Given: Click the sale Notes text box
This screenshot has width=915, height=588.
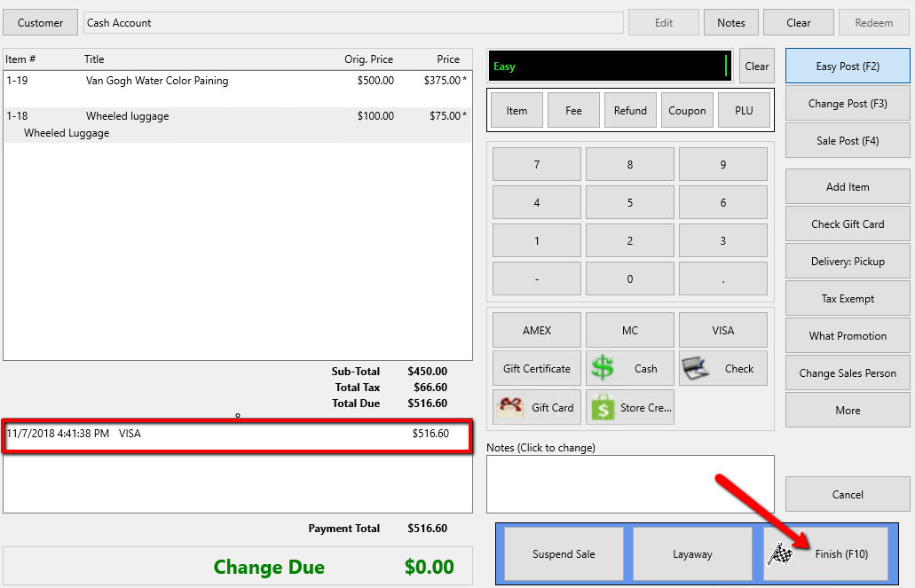Looking at the screenshot, I should pyautogui.click(x=630, y=484).
